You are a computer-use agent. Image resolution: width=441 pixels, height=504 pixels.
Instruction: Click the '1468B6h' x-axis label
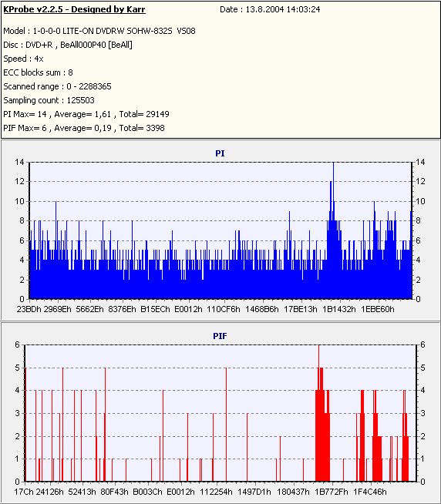pos(262,309)
